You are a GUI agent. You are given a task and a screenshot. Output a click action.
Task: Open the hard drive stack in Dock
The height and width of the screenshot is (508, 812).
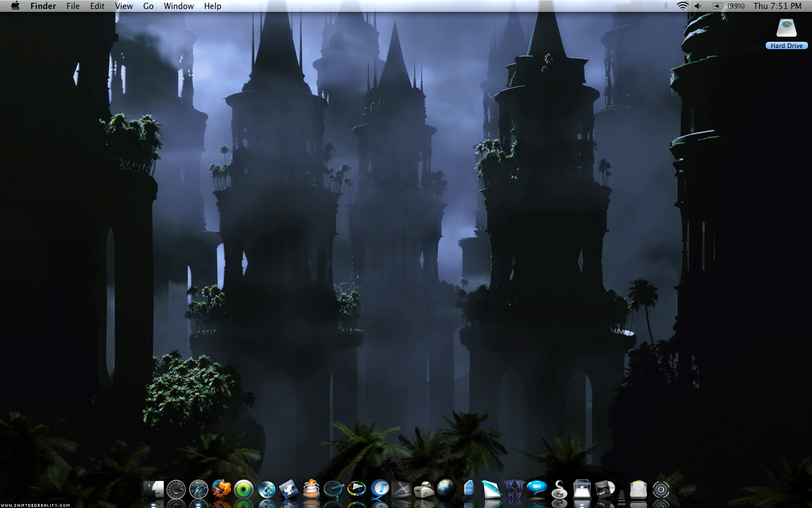[x=638, y=489]
